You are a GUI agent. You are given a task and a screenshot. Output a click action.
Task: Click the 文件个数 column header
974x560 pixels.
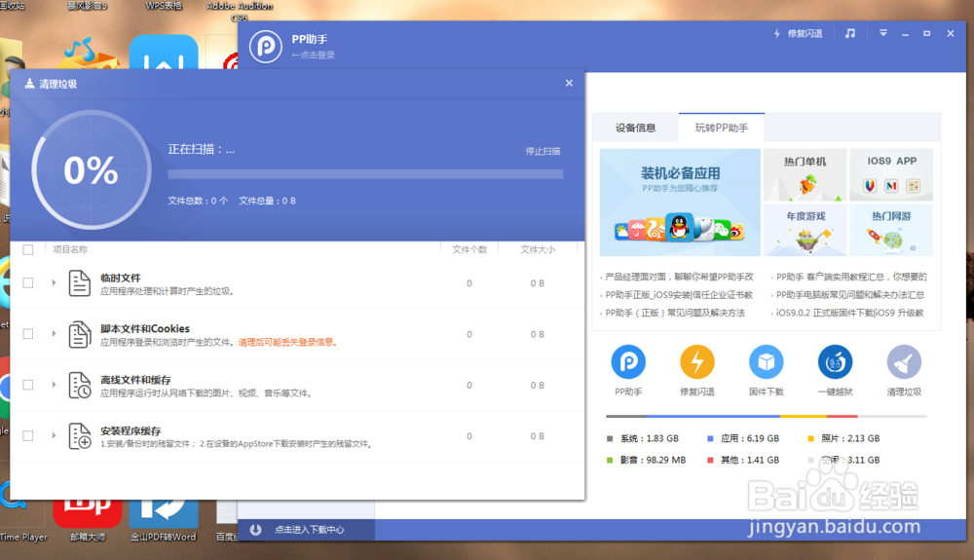pyautogui.click(x=469, y=249)
